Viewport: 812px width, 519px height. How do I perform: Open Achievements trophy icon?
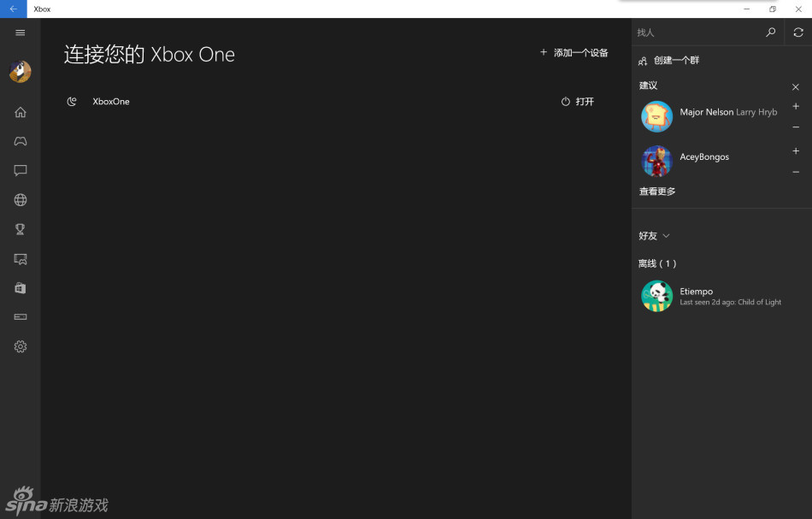21,229
